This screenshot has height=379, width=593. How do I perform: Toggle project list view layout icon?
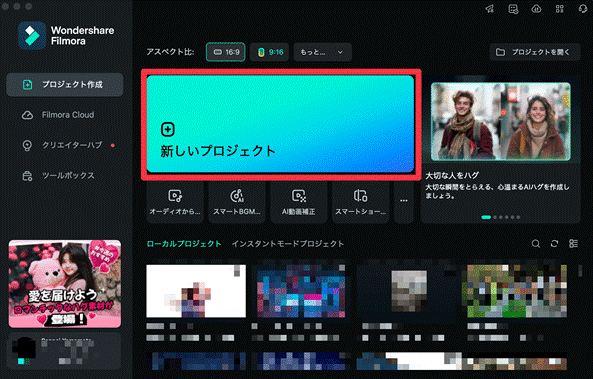coord(573,244)
